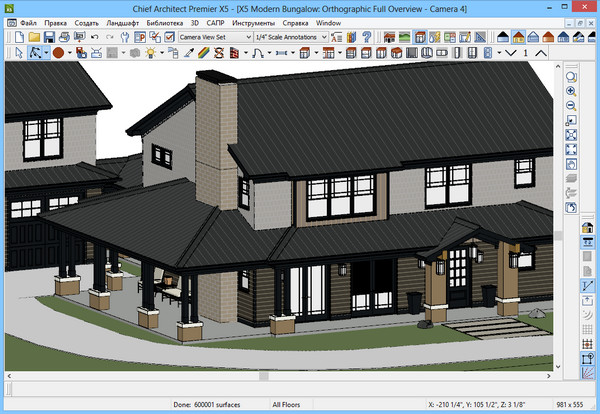The image size is (600, 414).
Task: Open a plan using the yellow folder icon
Action: coord(34,37)
